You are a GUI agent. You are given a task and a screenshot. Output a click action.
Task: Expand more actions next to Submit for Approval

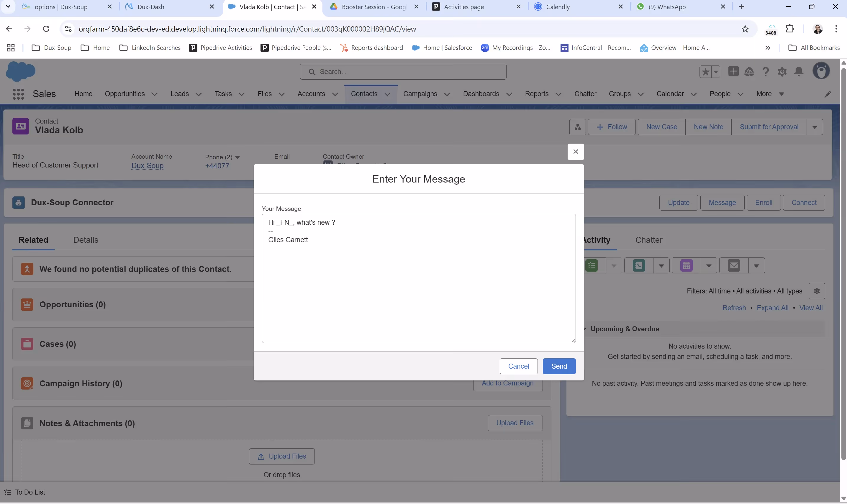[x=814, y=127]
